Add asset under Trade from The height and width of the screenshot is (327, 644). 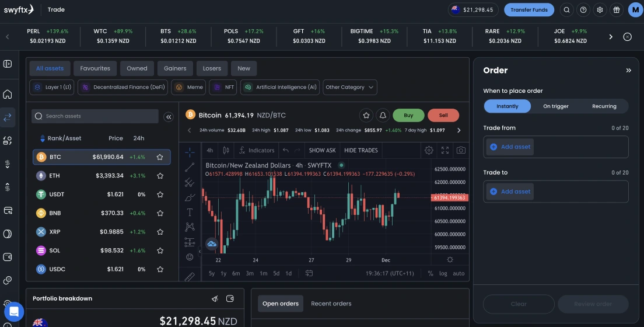510,147
